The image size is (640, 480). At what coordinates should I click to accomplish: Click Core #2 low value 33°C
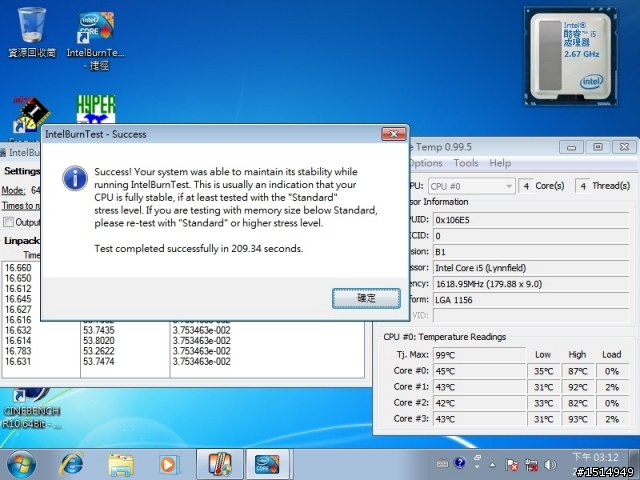point(543,403)
